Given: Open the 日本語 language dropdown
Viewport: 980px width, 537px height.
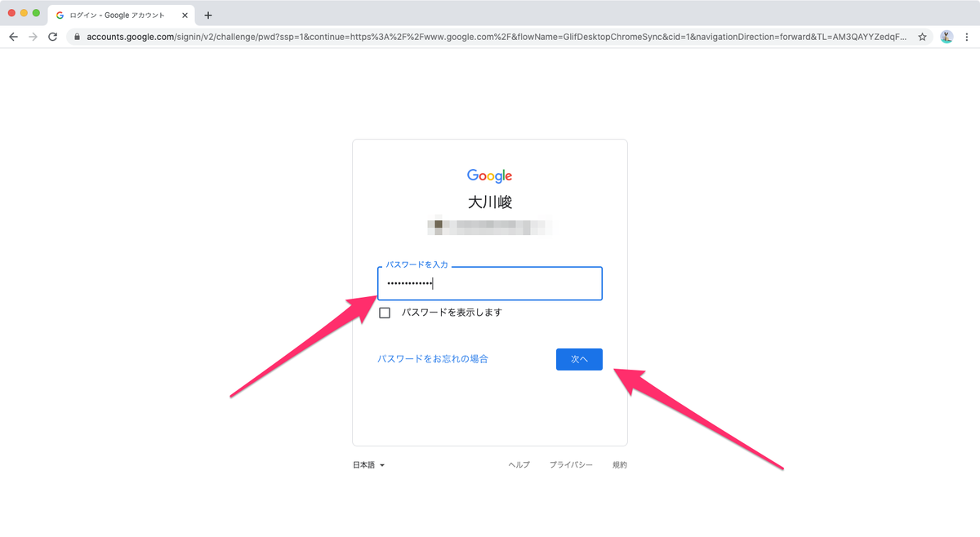Looking at the screenshot, I should 368,465.
